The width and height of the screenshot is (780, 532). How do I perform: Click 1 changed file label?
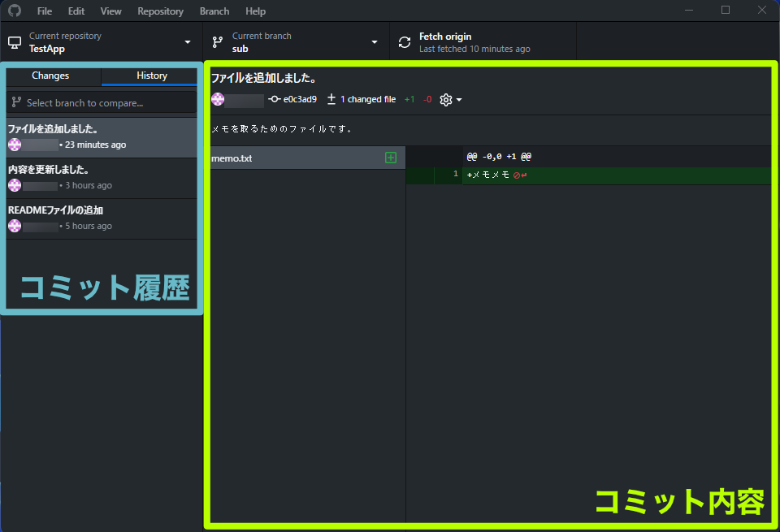coord(368,99)
